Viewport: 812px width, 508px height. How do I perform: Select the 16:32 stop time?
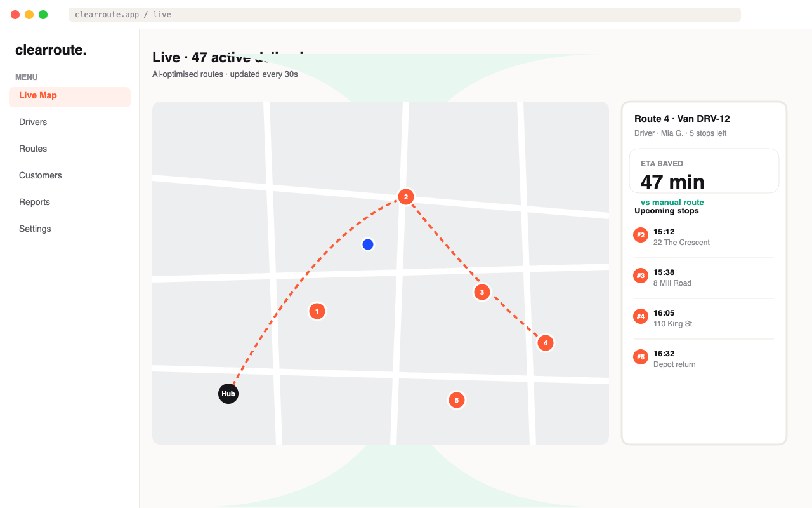664,354
